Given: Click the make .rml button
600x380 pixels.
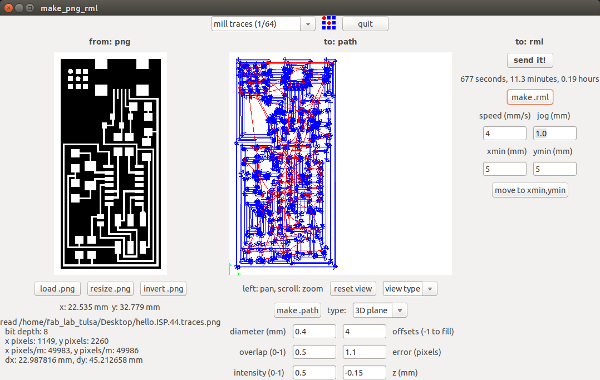Looking at the screenshot, I should pos(530,97).
